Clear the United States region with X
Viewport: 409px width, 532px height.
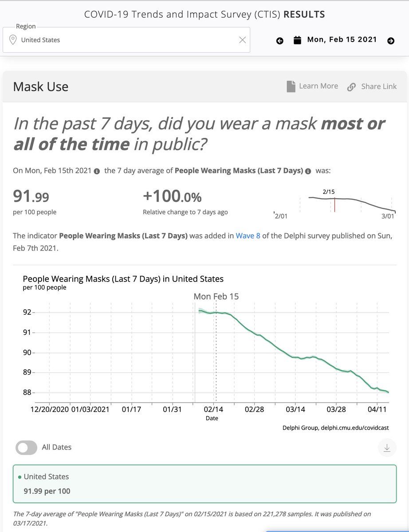(x=242, y=40)
